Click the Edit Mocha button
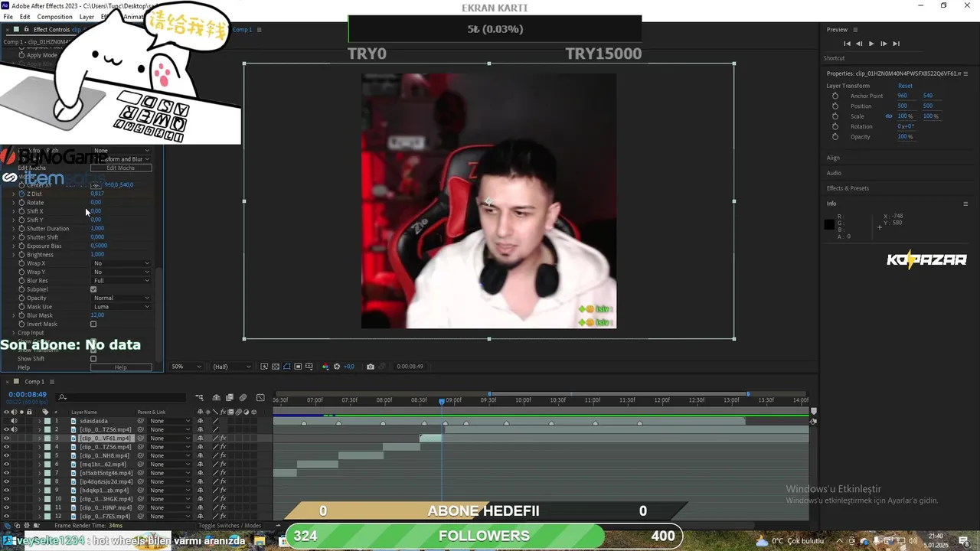 121,168
